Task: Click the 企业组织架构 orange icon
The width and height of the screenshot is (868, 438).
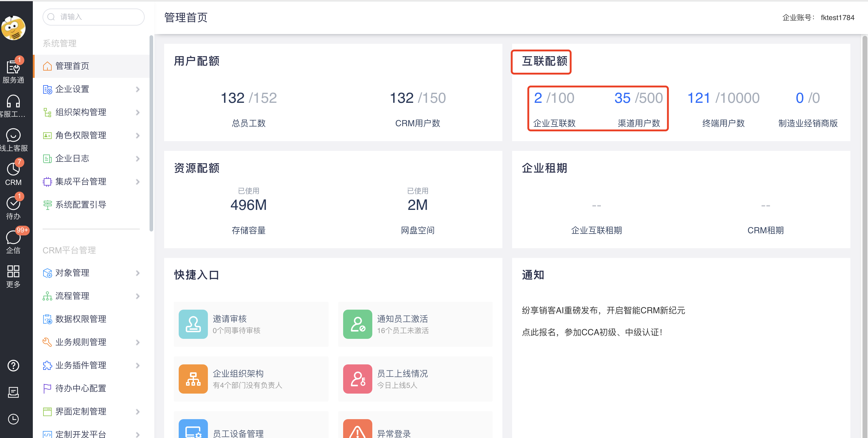Action: point(193,379)
